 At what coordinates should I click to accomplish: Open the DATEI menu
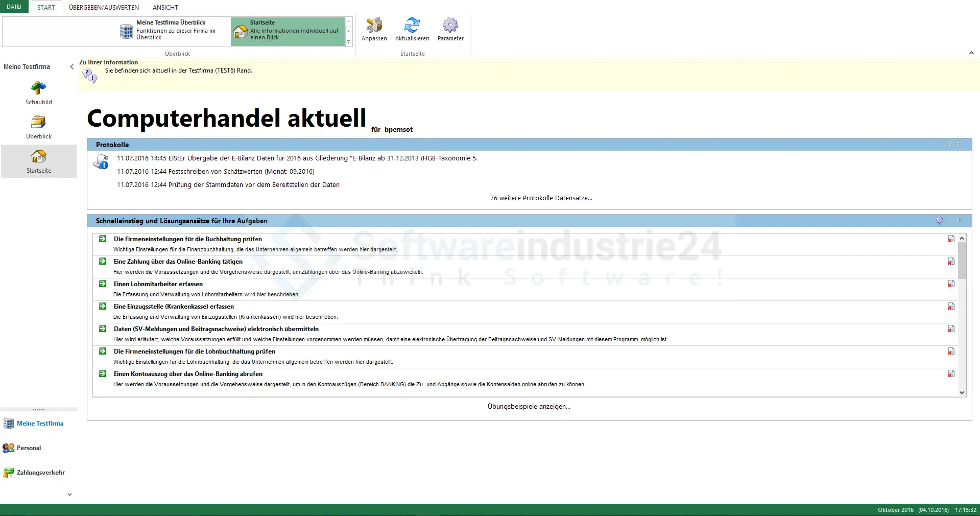point(14,7)
